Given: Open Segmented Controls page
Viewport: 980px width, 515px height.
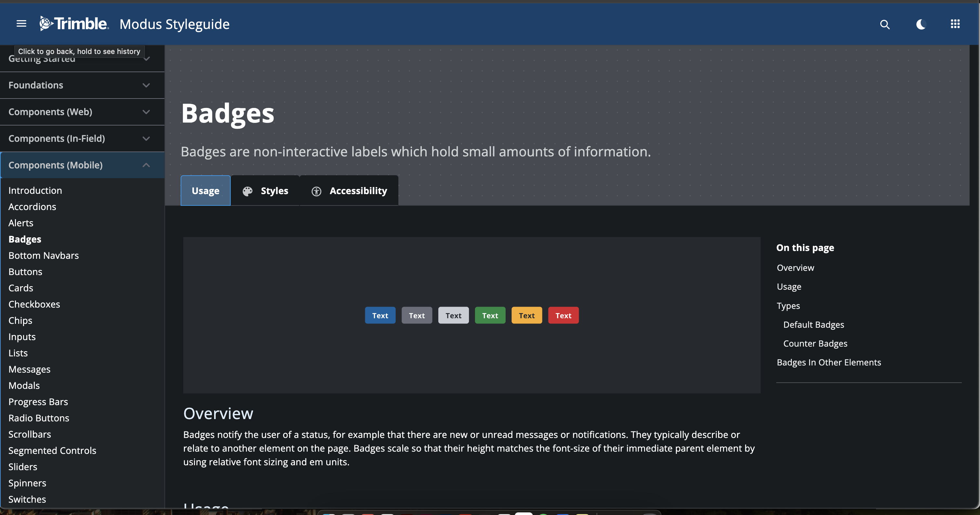Looking at the screenshot, I should pyautogui.click(x=52, y=450).
